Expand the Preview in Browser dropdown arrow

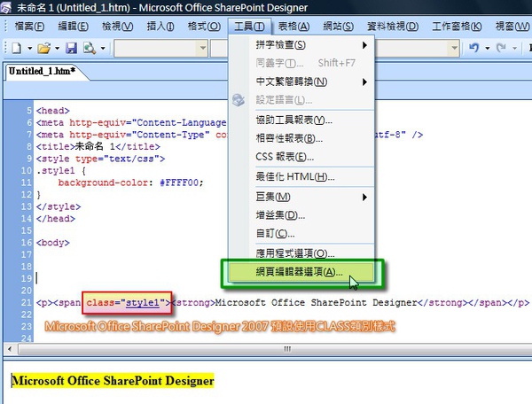[x=103, y=49]
